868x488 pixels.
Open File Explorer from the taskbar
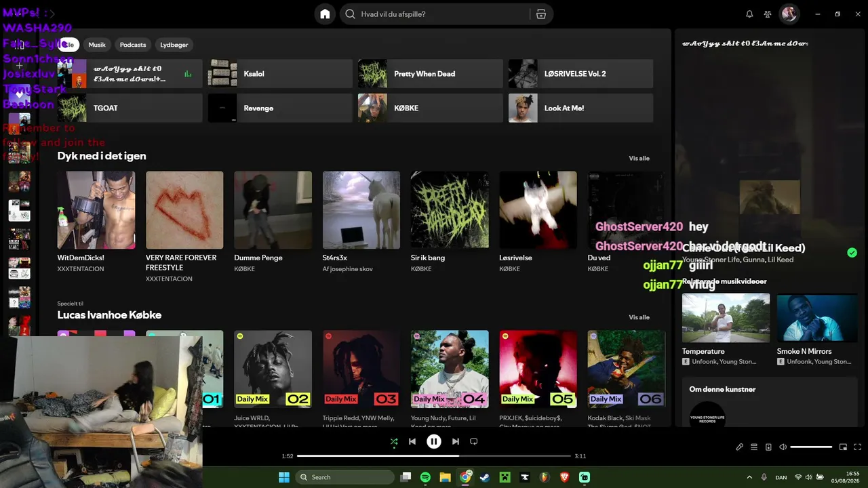point(445,477)
